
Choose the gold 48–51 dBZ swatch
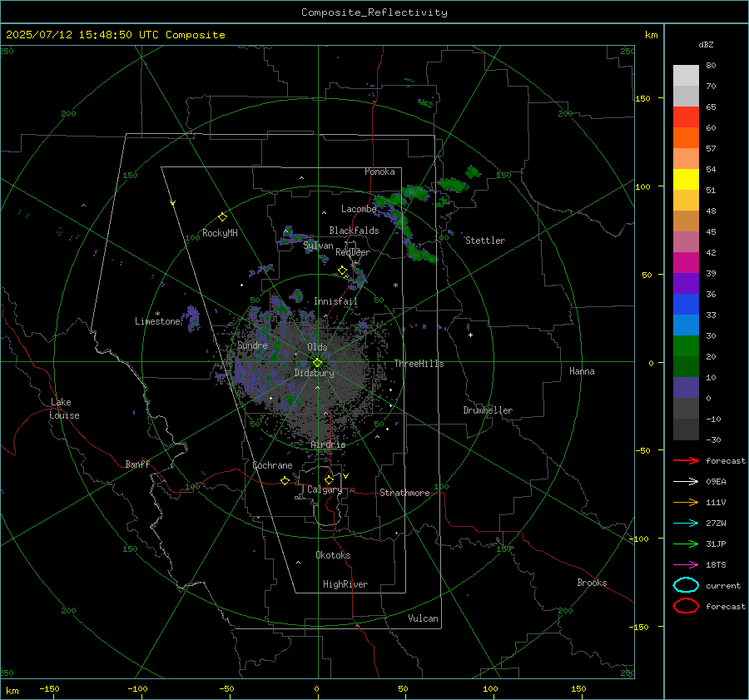[x=686, y=201]
